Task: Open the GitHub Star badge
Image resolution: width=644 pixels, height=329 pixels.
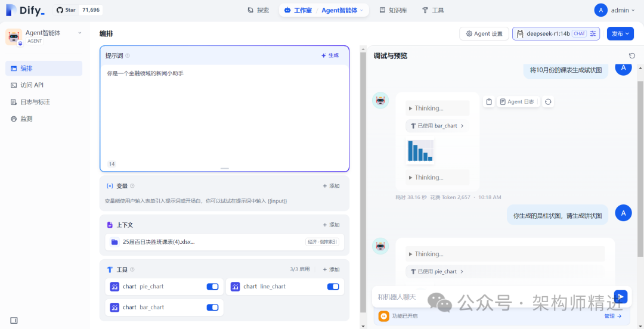Action: [x=78, y=10]
